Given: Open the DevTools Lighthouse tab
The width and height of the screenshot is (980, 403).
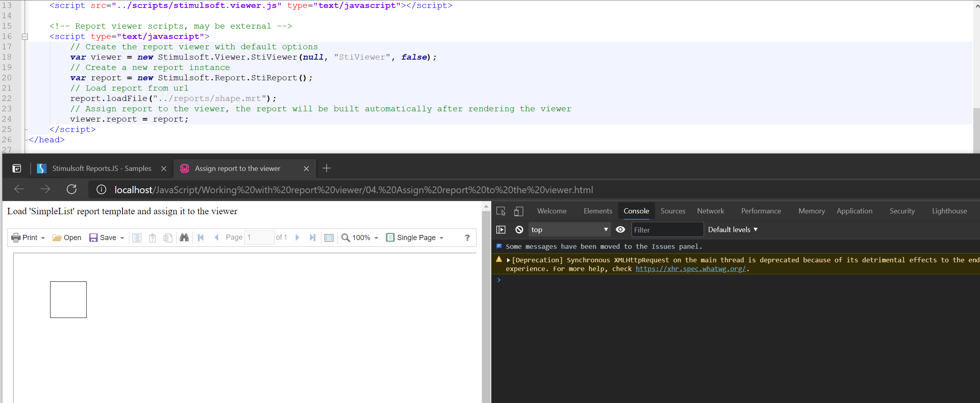Looking at the screenshot, I should click(949, 211).
